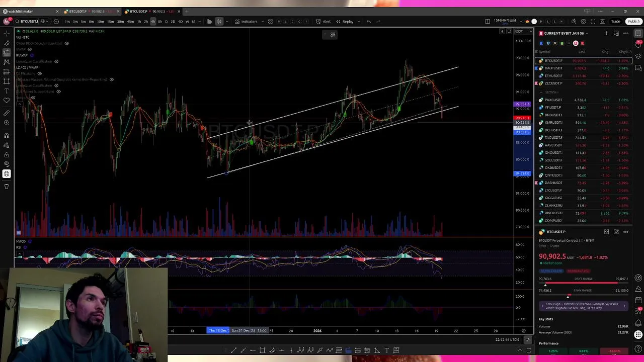The height and width of the screenshot is (362, 644).
Task: Switch to 15m timeframe
Action: 110,22
